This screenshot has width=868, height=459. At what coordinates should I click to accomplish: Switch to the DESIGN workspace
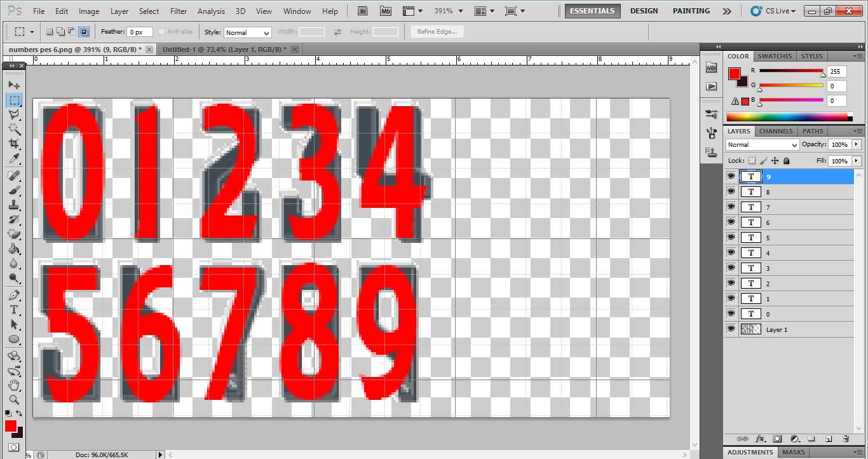(x=644, y=11)
